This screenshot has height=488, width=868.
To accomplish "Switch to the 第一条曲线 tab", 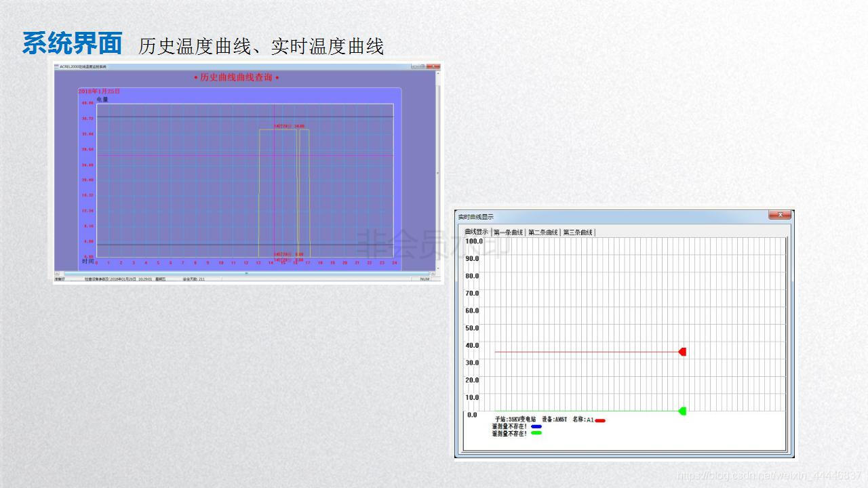I will click(x=508, y=232).
